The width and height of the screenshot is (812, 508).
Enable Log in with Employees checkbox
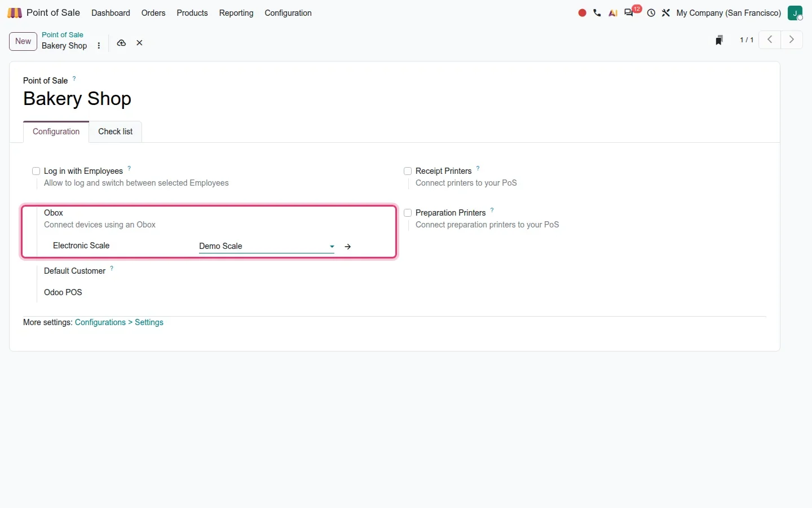tap(36, 171)
